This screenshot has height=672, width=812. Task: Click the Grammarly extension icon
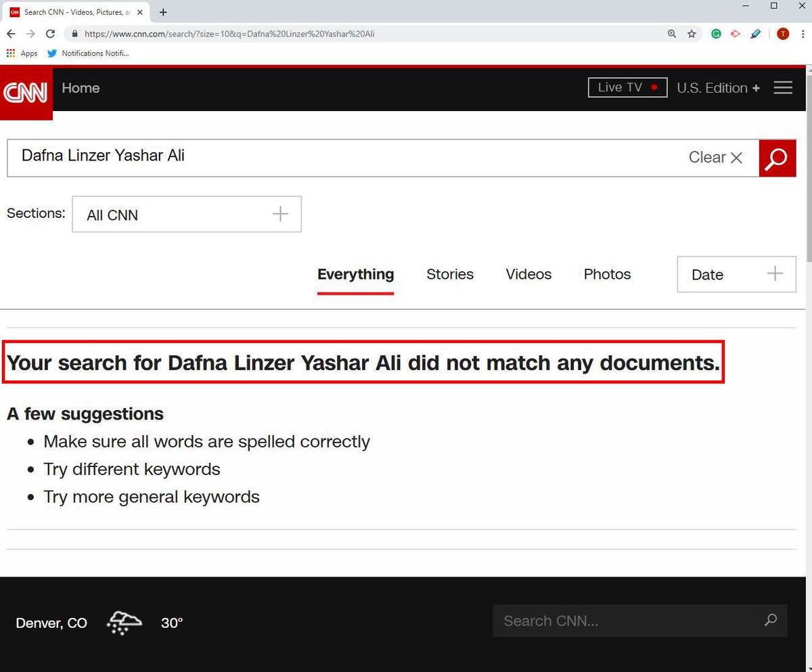click(x=716, y=34)
